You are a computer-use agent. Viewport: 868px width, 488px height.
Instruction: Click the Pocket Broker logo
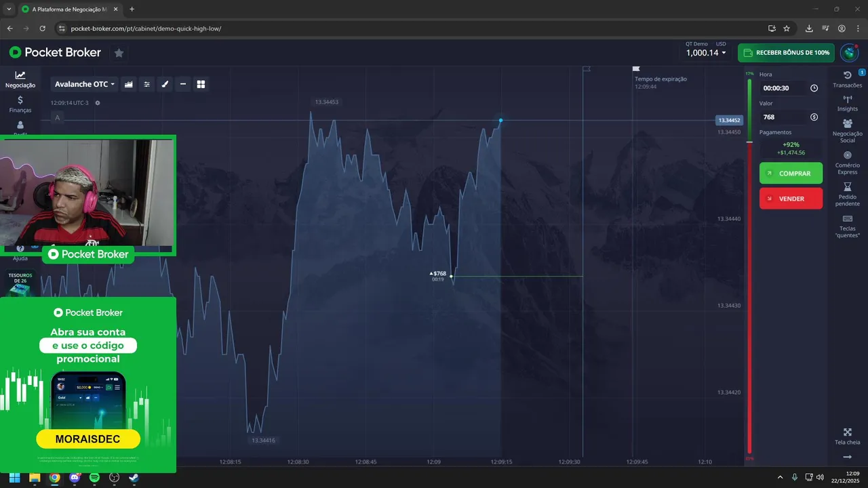[x=55, y=53]
